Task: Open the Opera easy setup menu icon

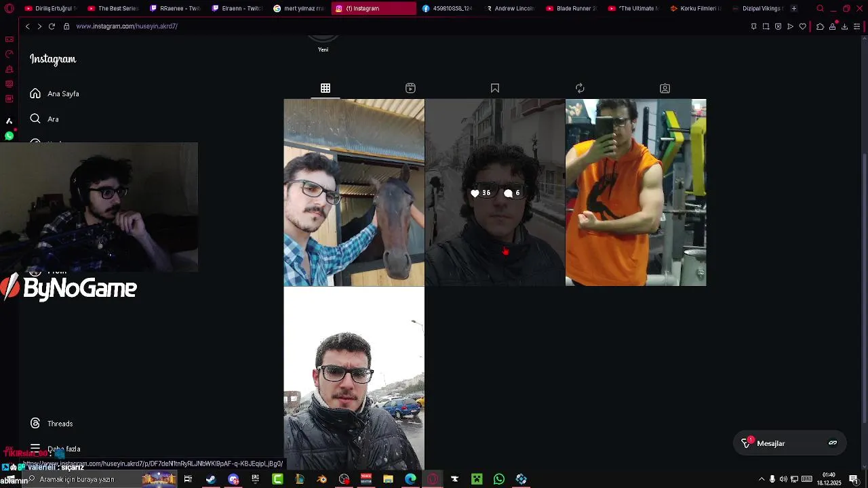Action: (857, 26)
